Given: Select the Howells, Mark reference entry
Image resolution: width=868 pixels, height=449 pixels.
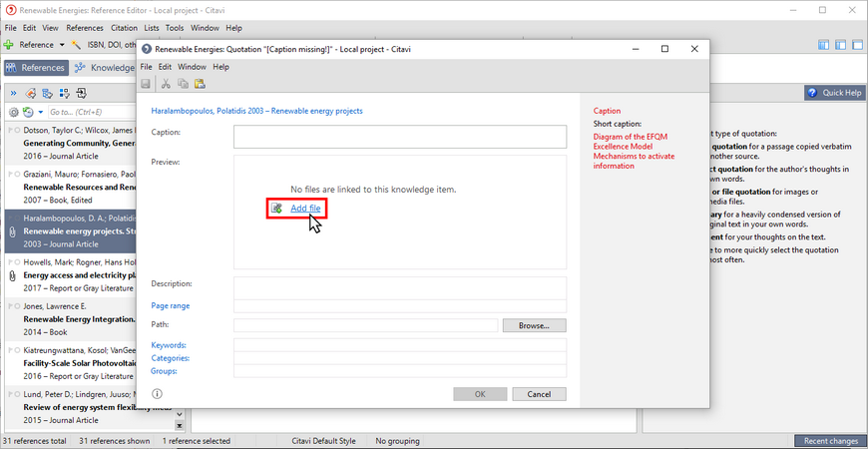Looking at the screenshot, I should click(x=71, y=275).
